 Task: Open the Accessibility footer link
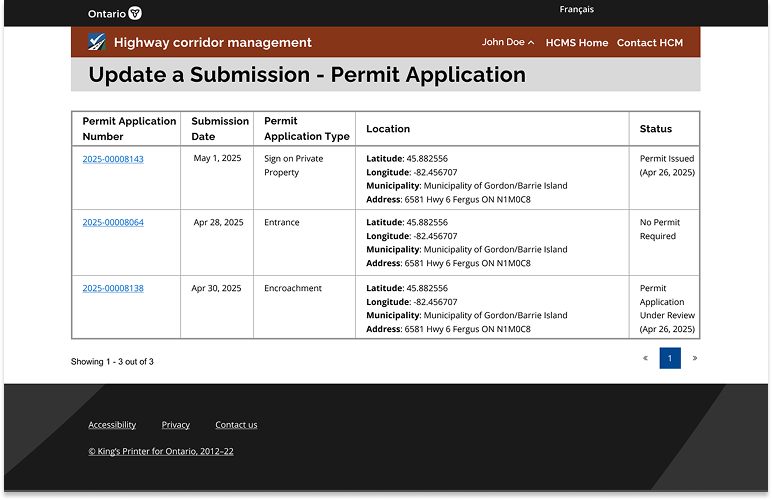[x=112, y=425]
